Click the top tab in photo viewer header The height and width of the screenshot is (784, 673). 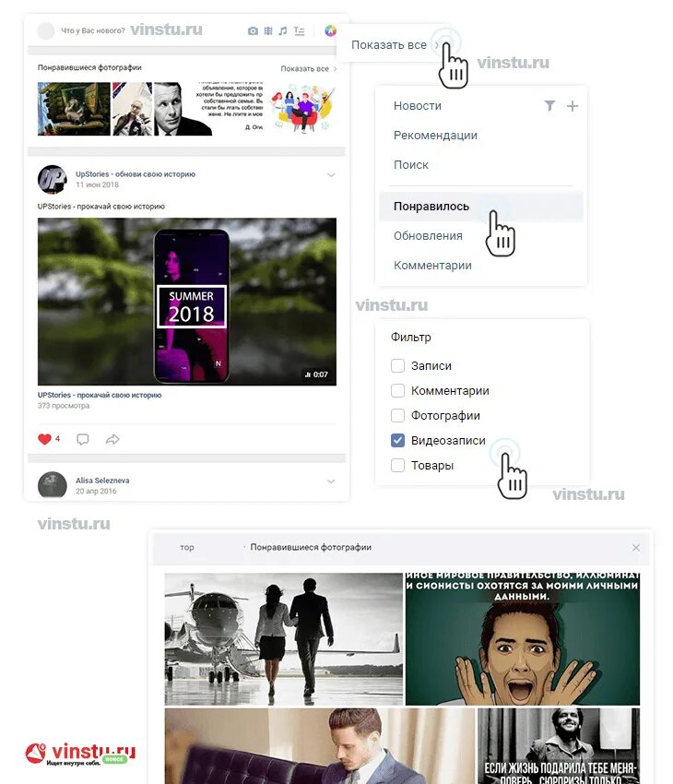click(x=187, y=548)
